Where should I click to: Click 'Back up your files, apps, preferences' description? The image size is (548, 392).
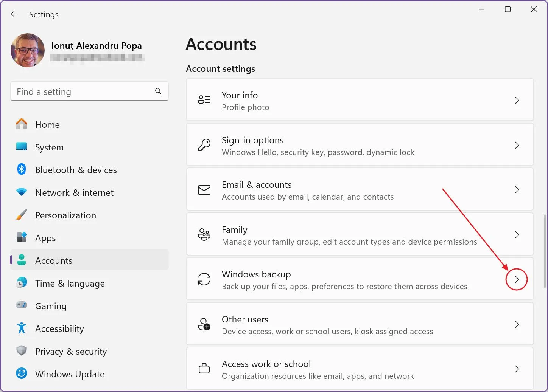[344, 287]
